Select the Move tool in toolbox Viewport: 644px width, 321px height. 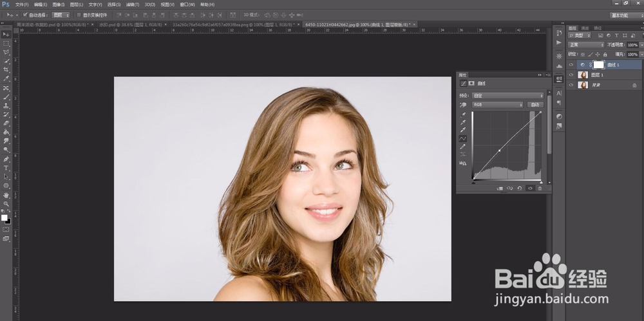point(6,34)
